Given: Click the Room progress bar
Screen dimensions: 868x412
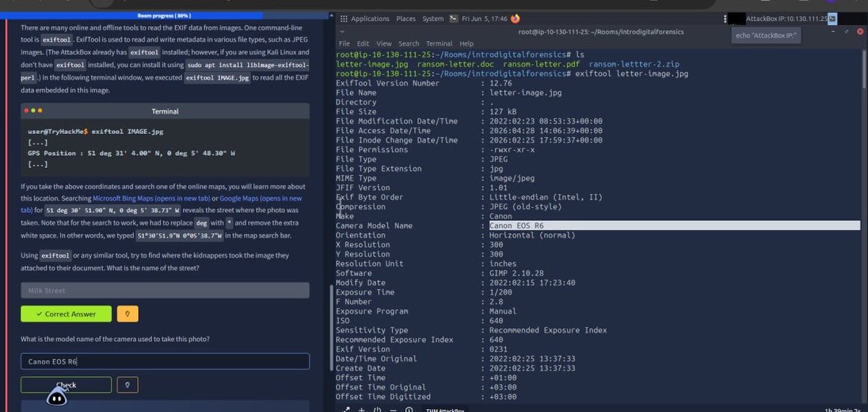Looking at the screenshot, I should coord(164,15).
